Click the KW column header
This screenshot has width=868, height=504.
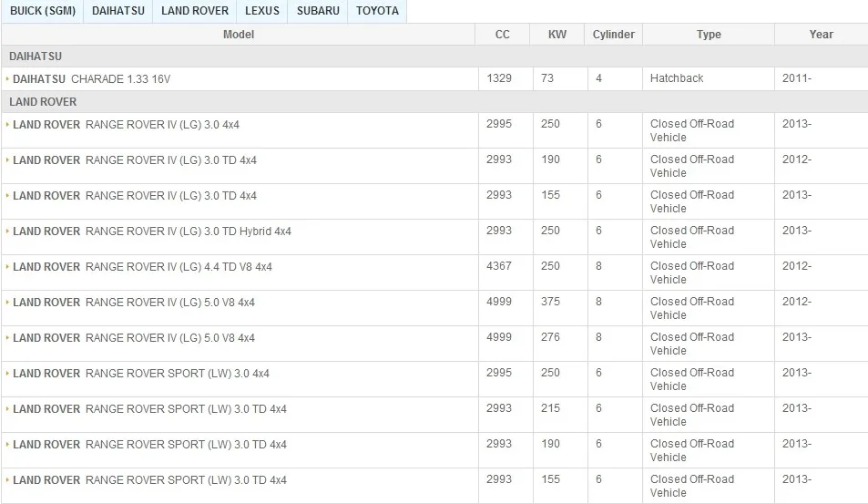(x=557, y=35)
